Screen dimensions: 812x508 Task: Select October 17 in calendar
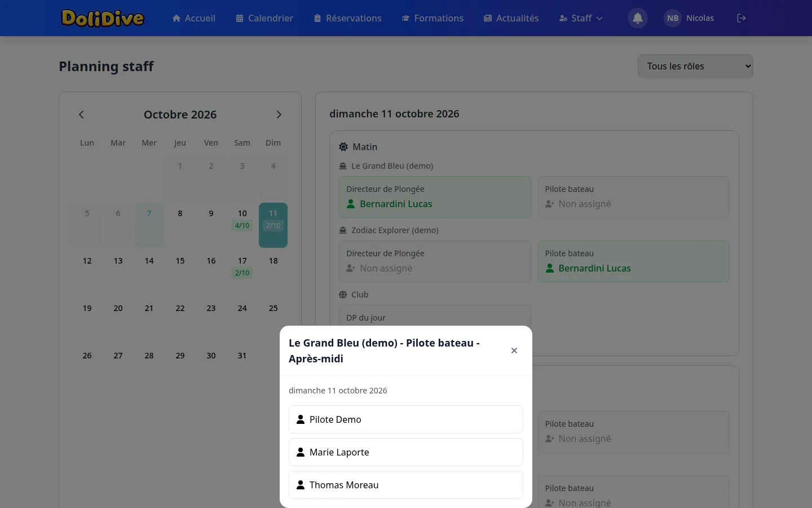click(x=242, y=272)
